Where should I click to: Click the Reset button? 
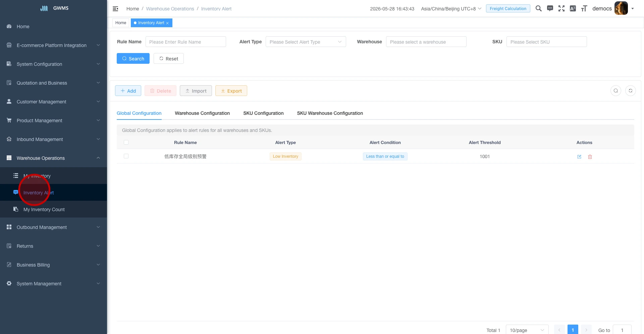click(x=169, y=58)
